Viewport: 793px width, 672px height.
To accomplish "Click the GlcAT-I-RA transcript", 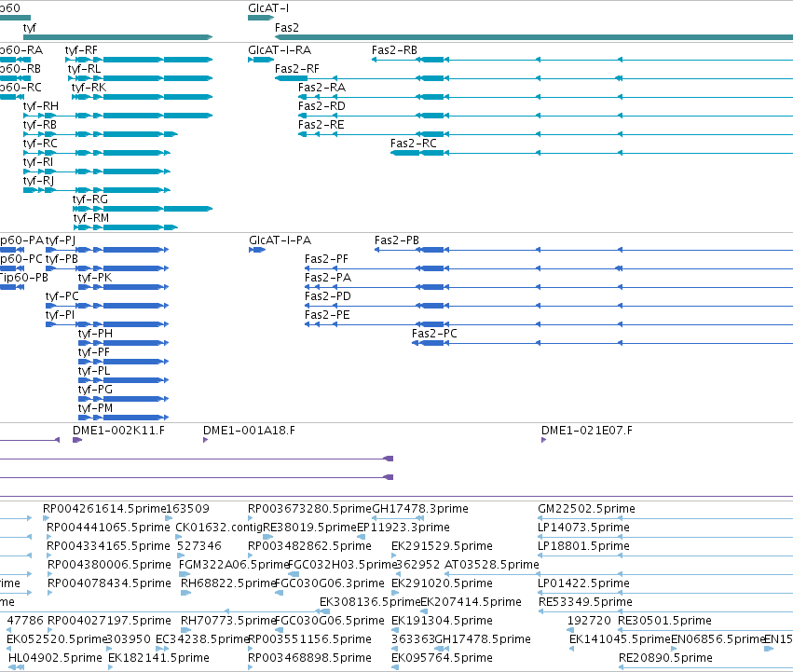I will tap(261, 60).
